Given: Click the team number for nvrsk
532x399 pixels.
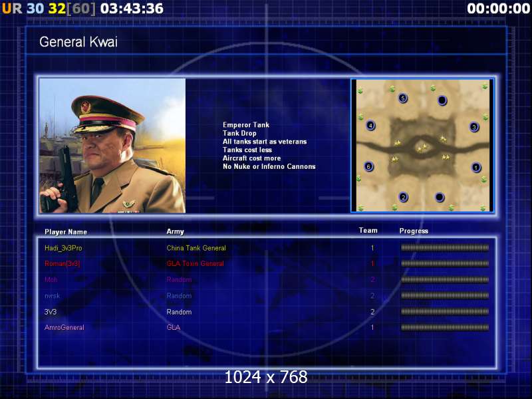Looking at the screenshot, I should click(x=372, y=296).
